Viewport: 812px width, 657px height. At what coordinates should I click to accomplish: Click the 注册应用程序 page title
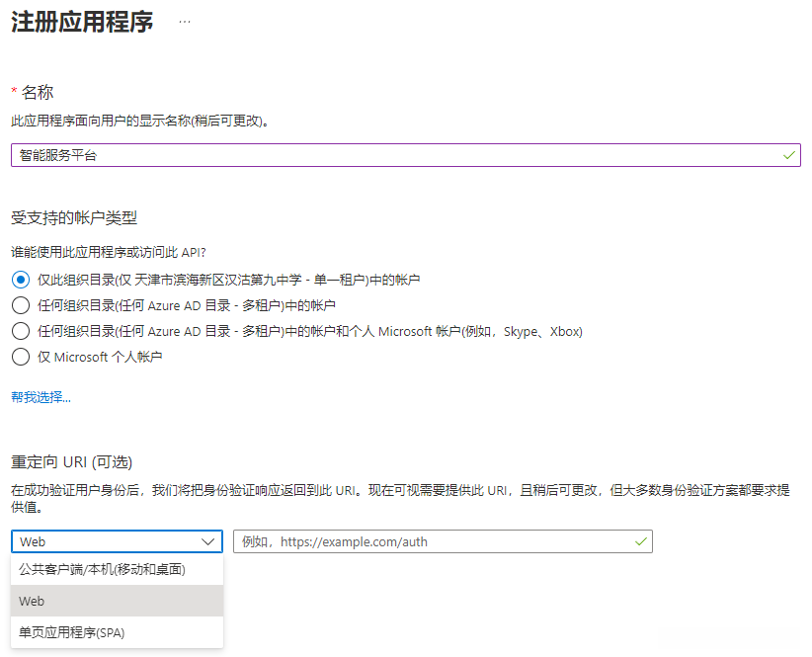82,23
